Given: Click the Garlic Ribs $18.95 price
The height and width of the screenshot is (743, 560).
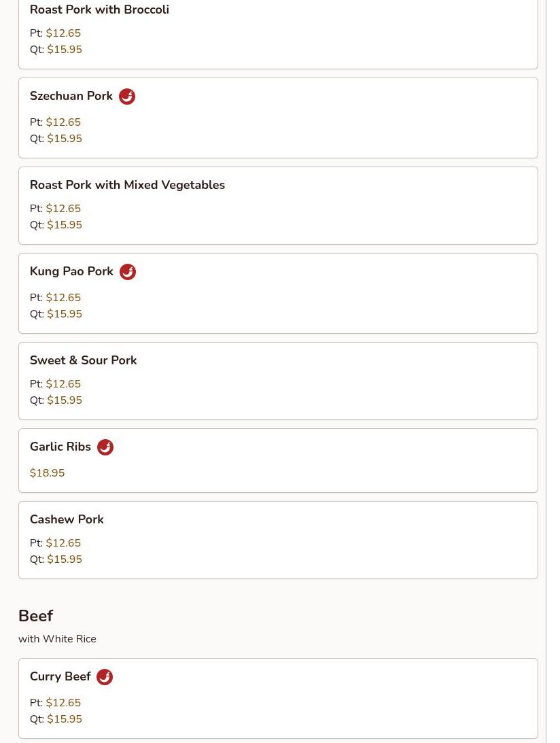Looking at the screenshot, I should (48, 473).
